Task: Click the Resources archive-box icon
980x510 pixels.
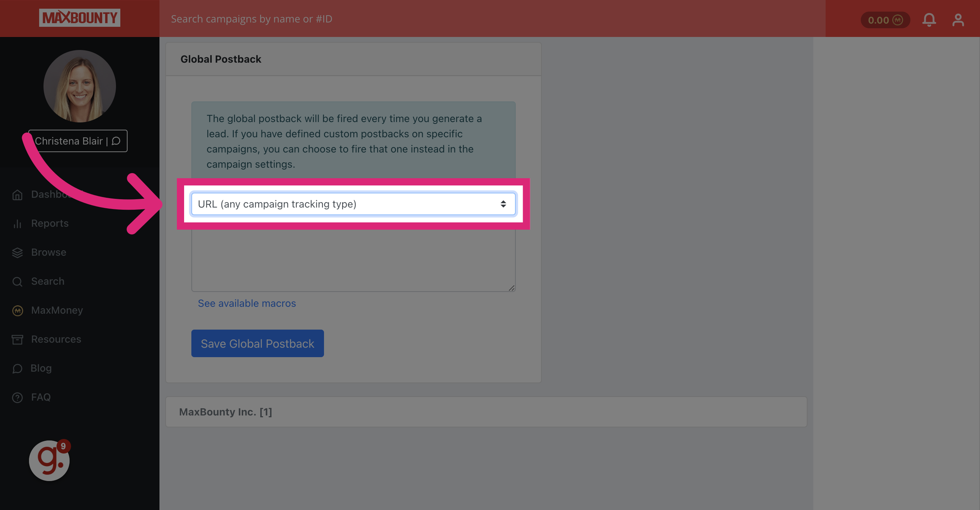Action: point(17,339)
